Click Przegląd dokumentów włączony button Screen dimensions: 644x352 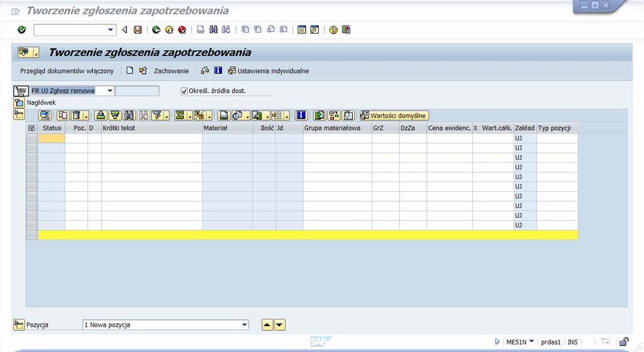[x=67, y=71]
